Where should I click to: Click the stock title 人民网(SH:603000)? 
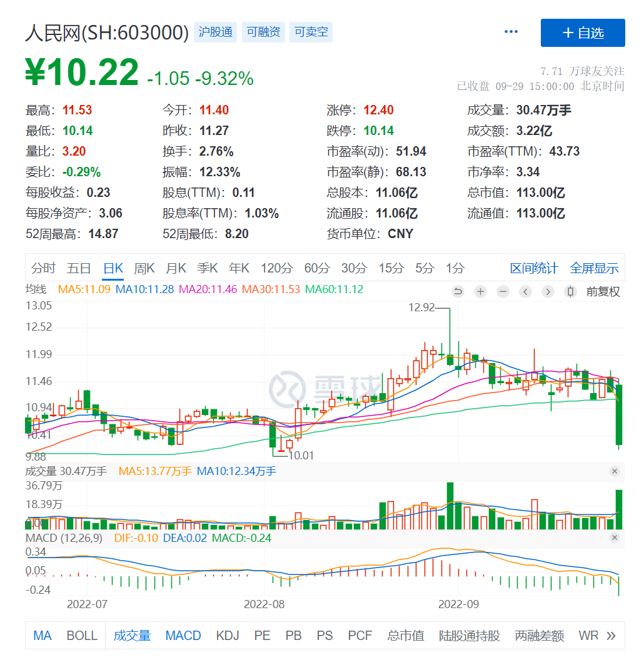(107, 32)
